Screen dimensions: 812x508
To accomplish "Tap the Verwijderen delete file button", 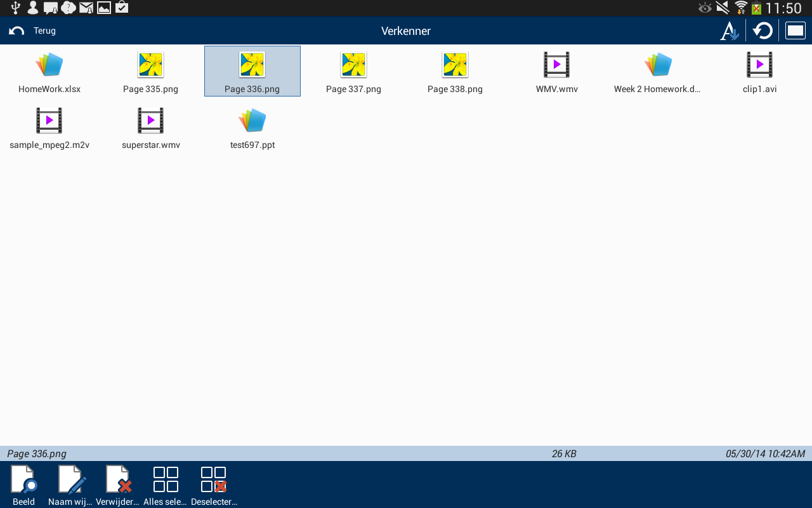I will click(x=118, y=485).
